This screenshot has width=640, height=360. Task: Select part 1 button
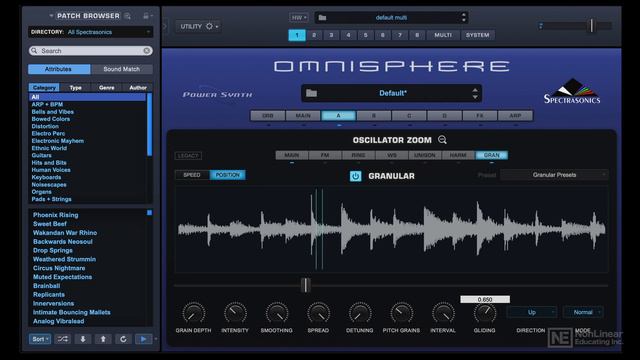coord(297,35)
